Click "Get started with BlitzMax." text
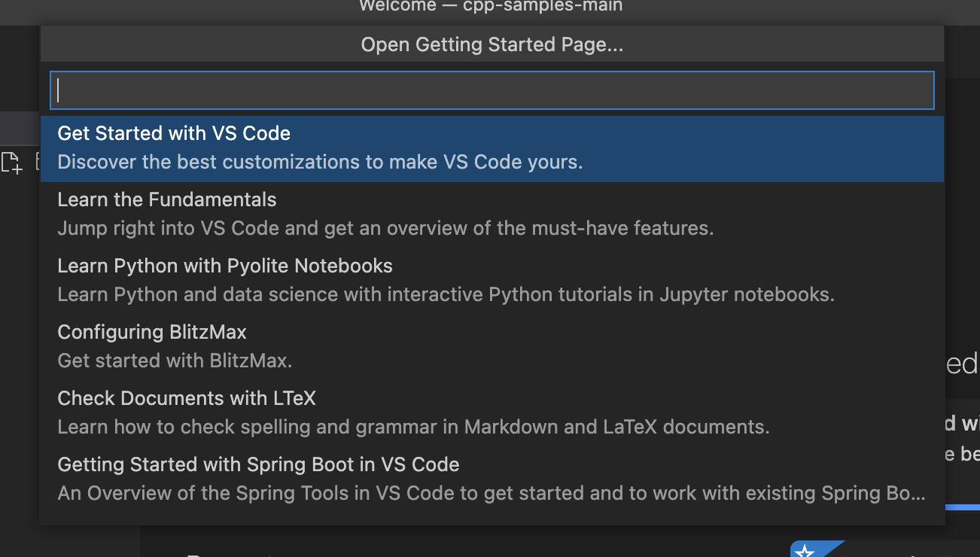 [x=175, y=361]
